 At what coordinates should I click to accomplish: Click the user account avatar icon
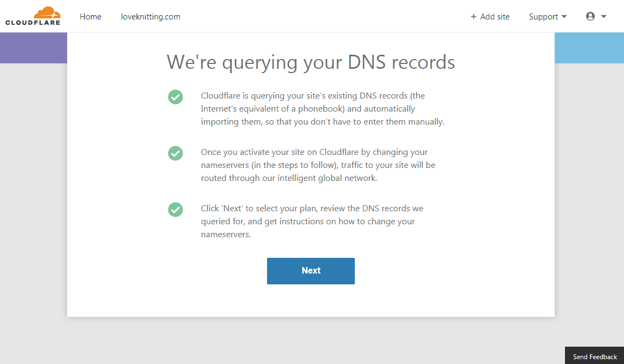click(590, 16)
